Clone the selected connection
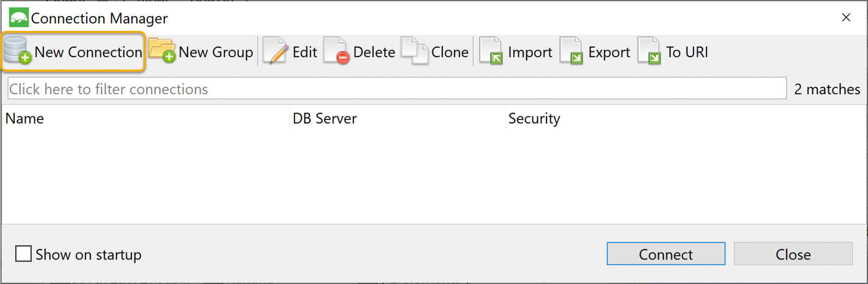Screen dimensions: 868x284 [434, 52]
